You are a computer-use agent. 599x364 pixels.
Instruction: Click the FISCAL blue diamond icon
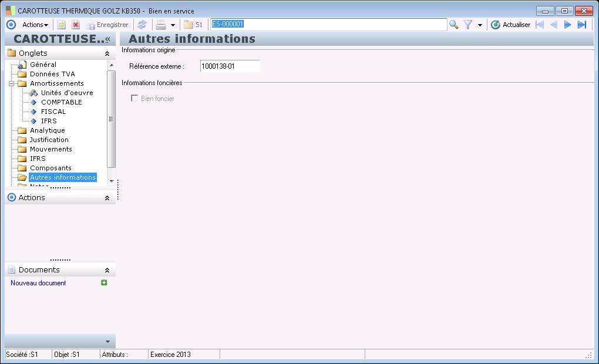(x=33, y=112)
